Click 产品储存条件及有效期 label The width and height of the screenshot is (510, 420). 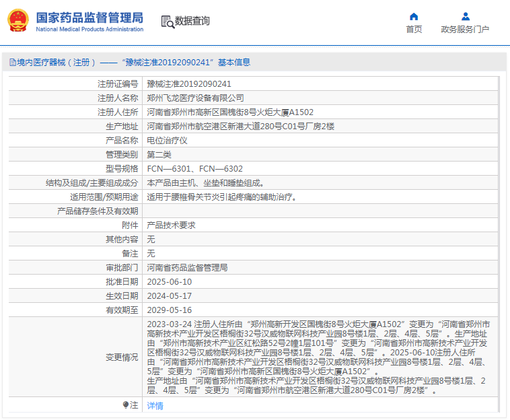(98, 211)
